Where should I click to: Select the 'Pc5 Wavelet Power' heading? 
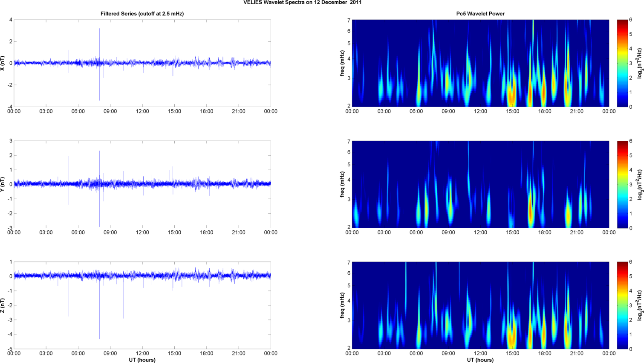coord(480,14)
